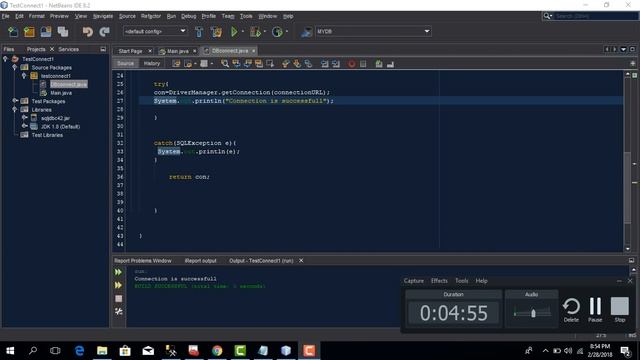
Task: Click the Profile Project toolbar icon
Action: pyautogui.click(x=277, y=32)
